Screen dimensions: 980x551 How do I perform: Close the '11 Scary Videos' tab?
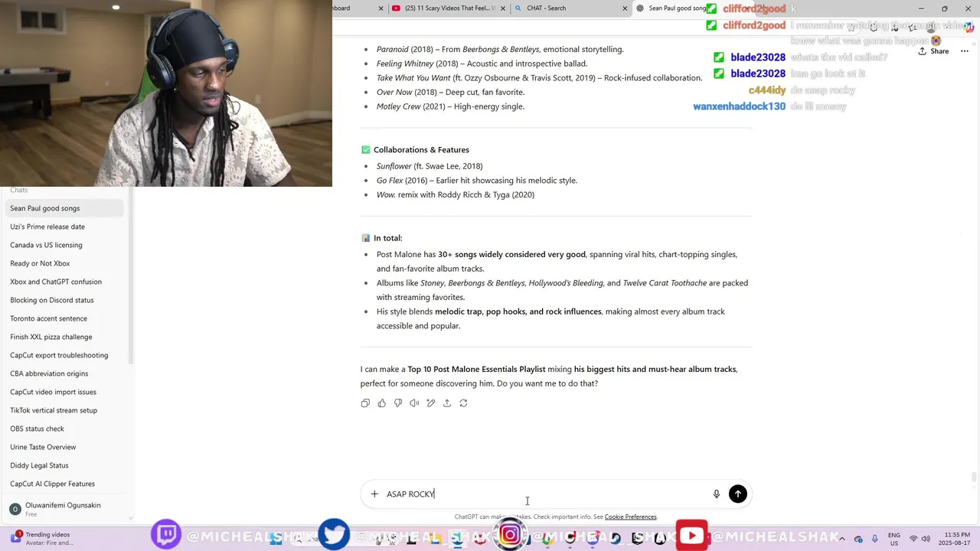[x=502, y=8]
